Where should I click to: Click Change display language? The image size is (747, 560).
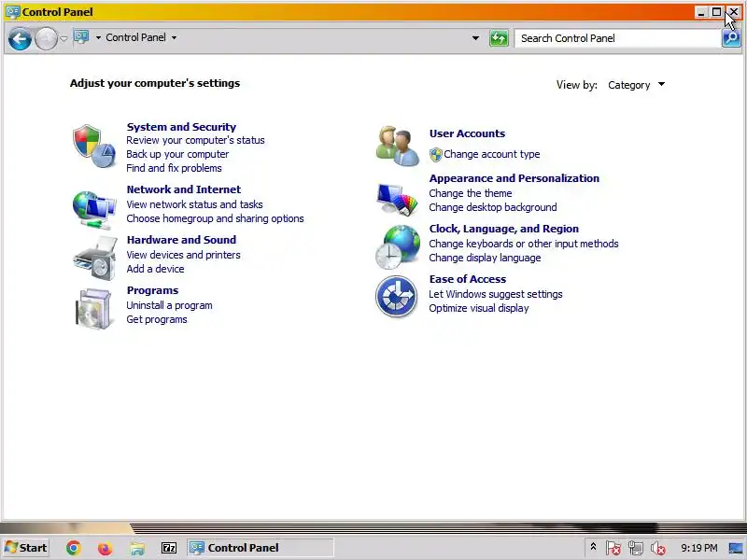[485, 259]
